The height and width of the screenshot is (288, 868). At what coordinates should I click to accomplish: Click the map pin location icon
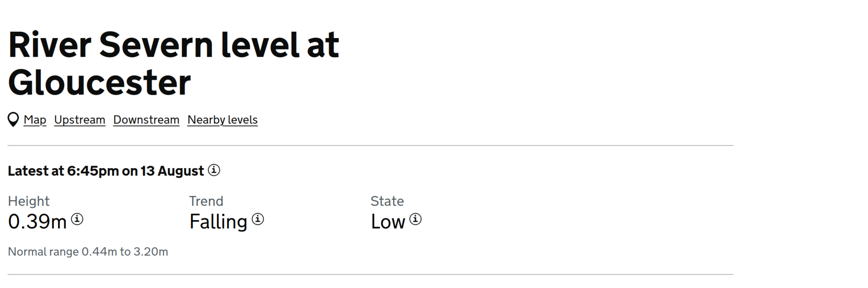(13, 119)
